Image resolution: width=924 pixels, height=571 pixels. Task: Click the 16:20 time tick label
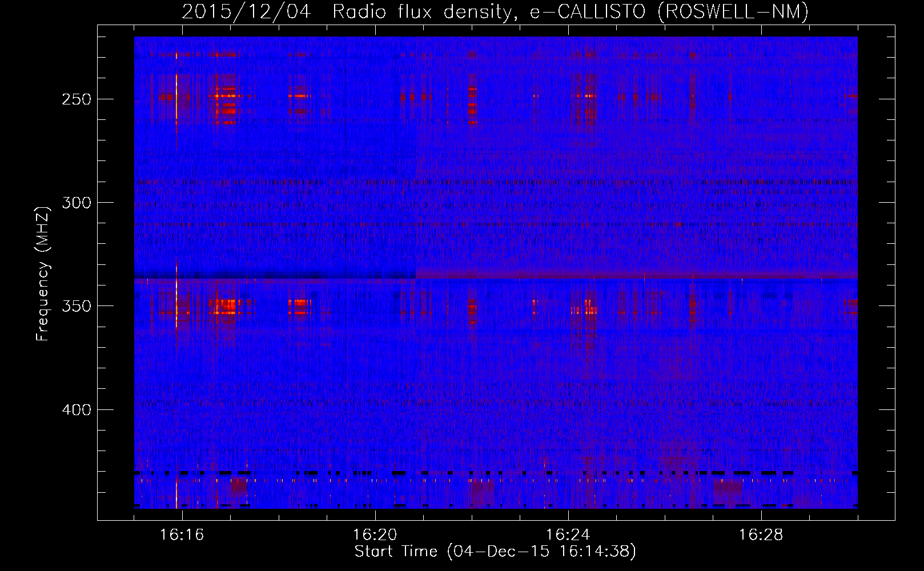[x=375, y=534]
